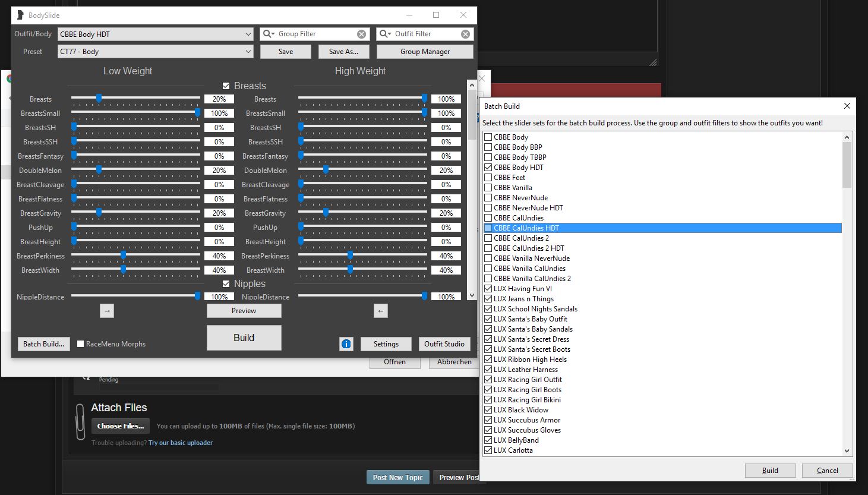This screenshot has width=868, height=495.
Task: Click high weight BreastsSmall 100% value field
Action: 446,113
